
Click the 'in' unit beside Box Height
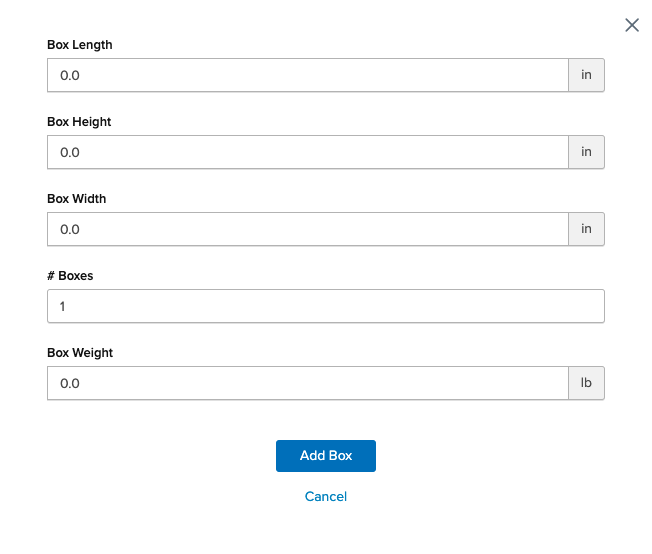(587, 152)
